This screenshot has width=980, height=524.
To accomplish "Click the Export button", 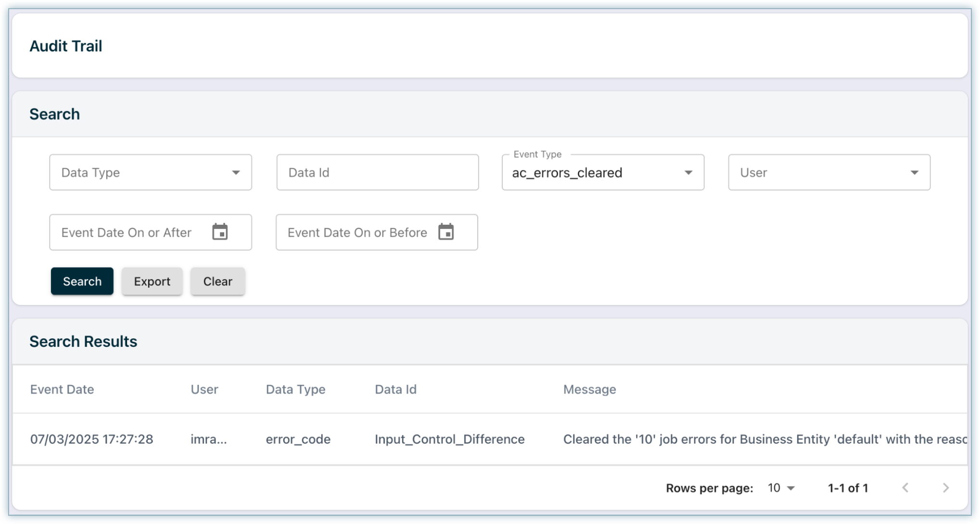I will point(152,281).
